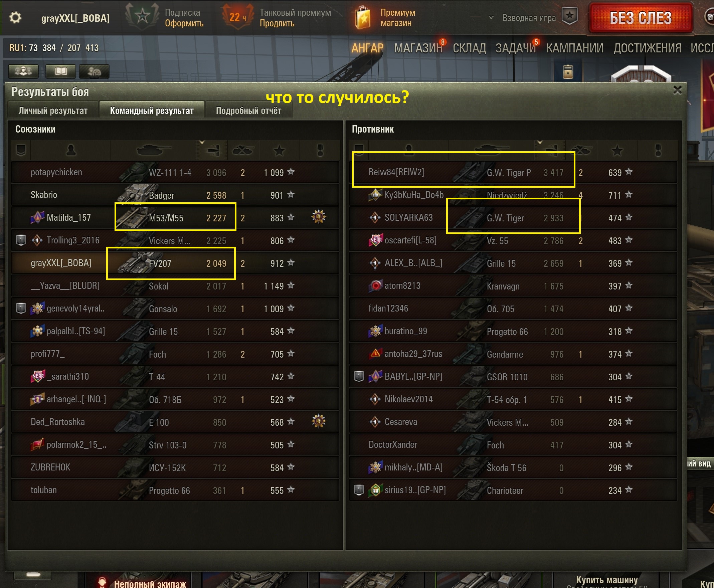The width and height of the screenshot is (714, 588).
Task: Open МАГАЗИН menu section
Action: pyautogui.click(x=418, y=48)
